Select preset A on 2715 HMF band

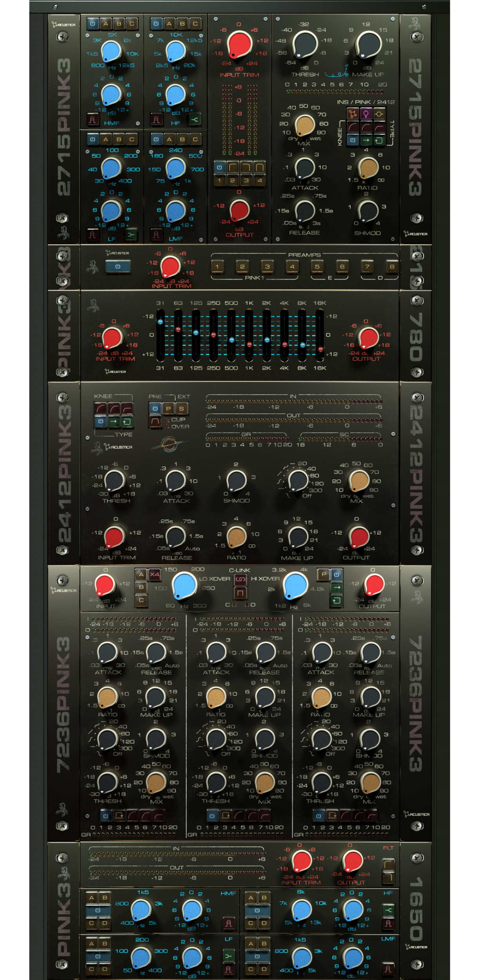coord(105,24)
